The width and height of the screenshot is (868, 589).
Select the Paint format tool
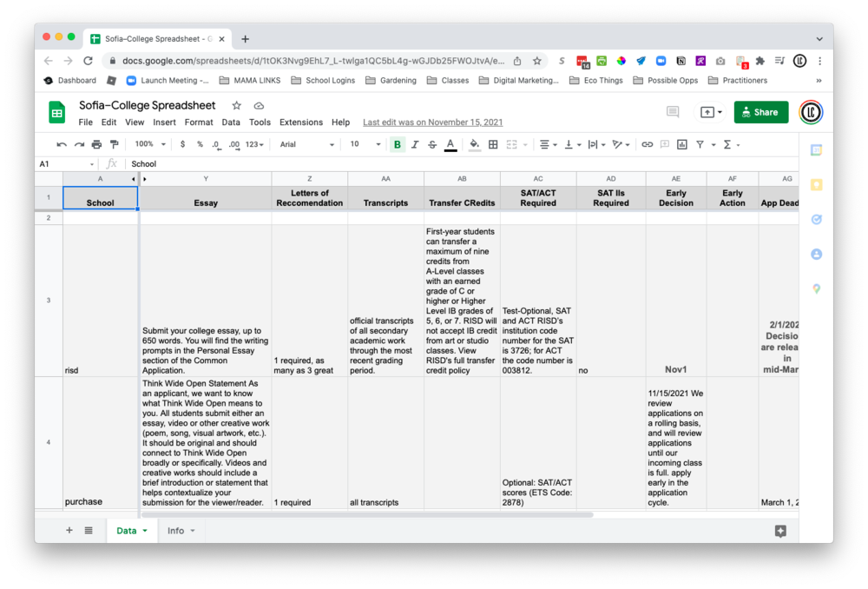pyautogui.click(x=115, y=144)
